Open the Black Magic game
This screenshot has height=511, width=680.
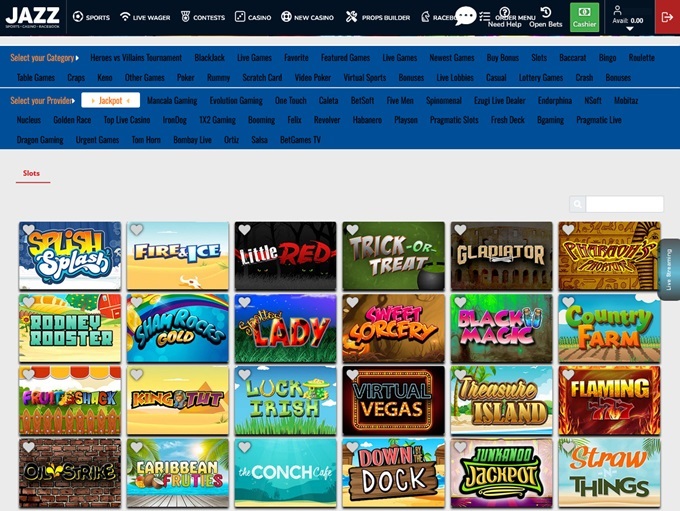(x=501, y=328)
